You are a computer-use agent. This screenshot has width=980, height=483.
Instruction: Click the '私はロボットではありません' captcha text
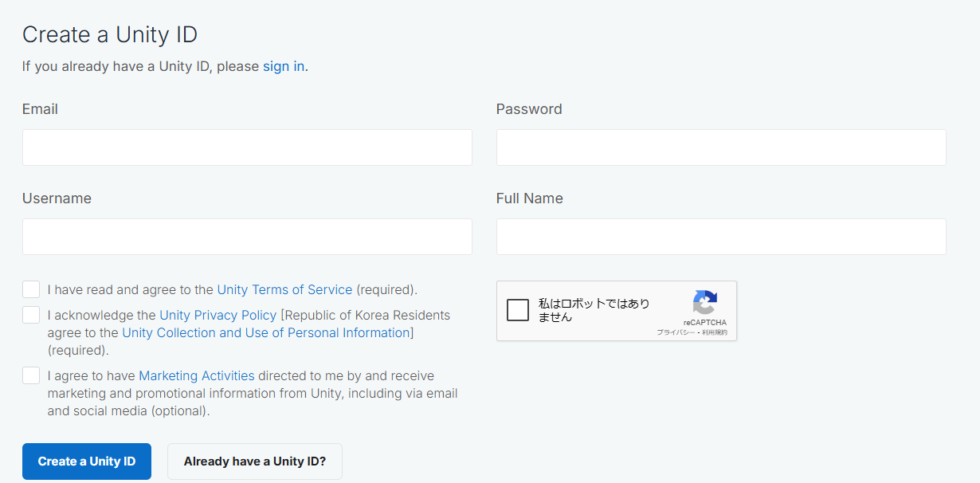point(594,310)
